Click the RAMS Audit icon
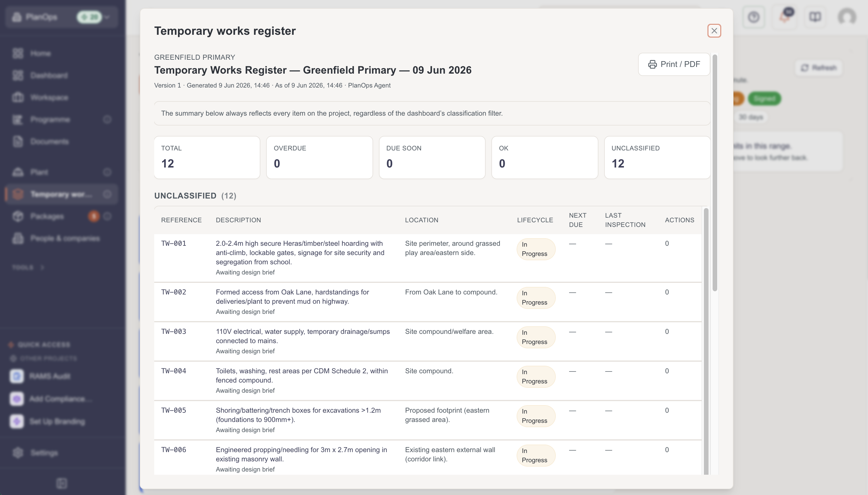 click(17, 376)
